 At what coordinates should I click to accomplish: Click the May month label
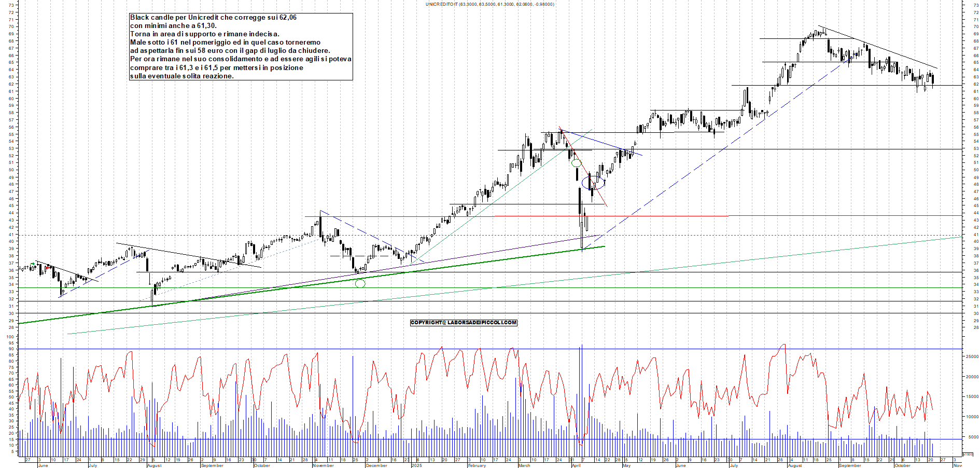626,465
